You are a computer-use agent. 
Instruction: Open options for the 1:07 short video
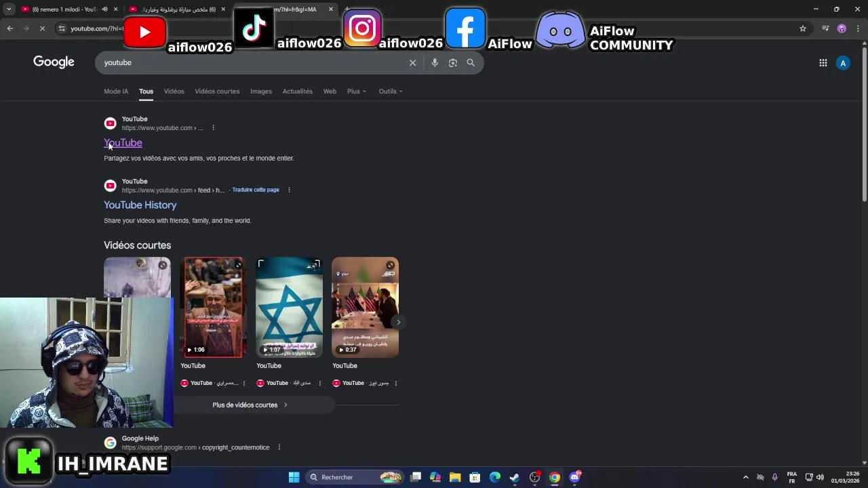pos(320,383)
